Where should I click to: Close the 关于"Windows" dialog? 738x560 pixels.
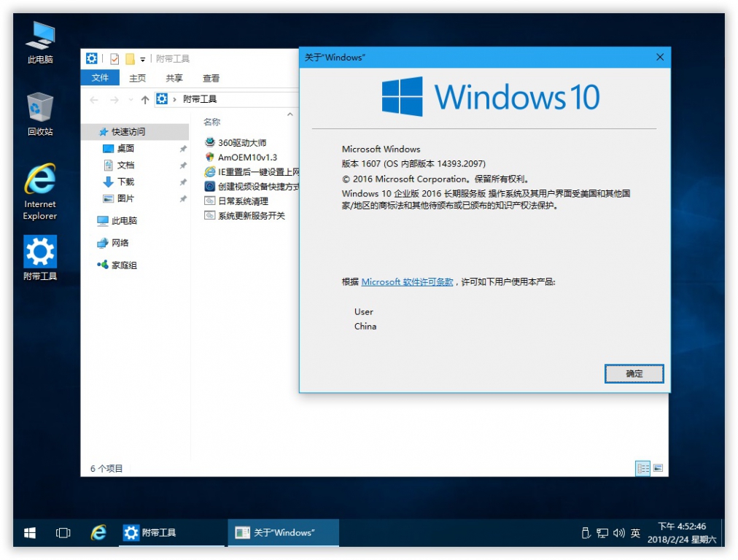tap(660, 58)
